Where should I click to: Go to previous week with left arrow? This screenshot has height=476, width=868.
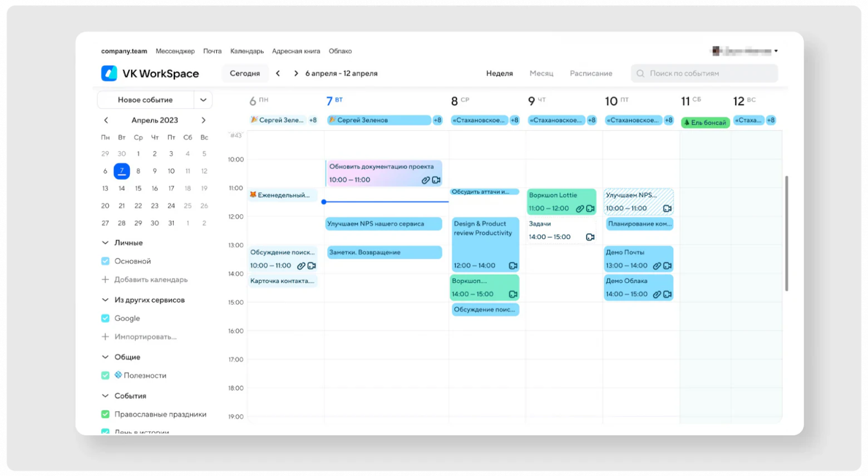pyautogui.click(x=278, y=73)
